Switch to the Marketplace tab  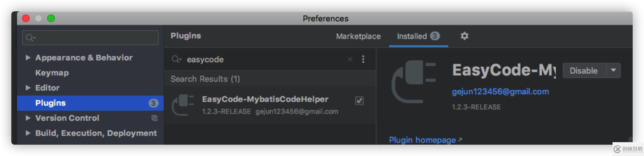click(x=358, y=36)
